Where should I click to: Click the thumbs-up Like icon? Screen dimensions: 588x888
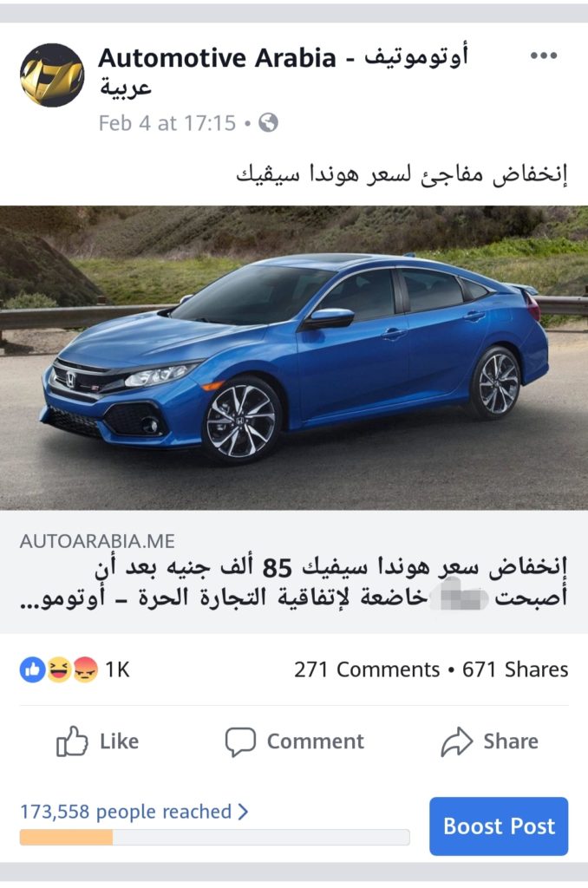(x=72, y=741)
